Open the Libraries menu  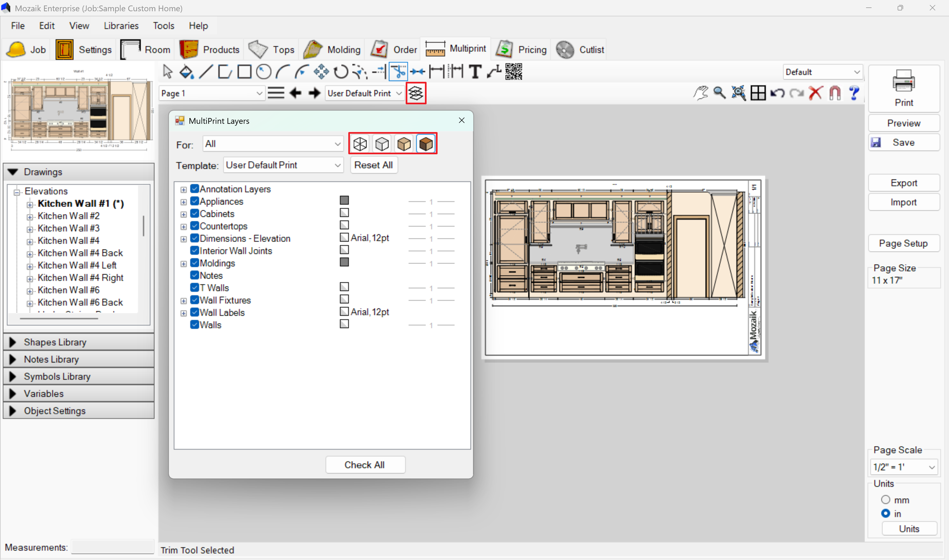121,26
